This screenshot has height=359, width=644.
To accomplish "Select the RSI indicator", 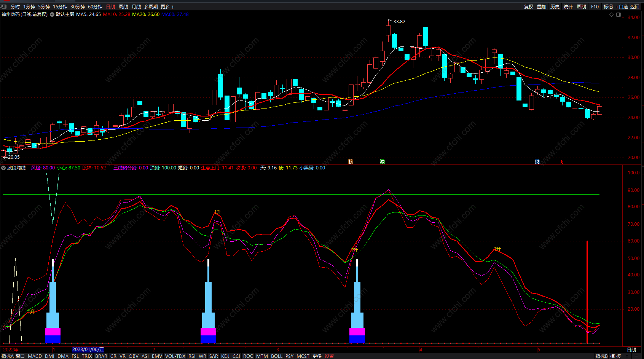I will coord(192,356).
